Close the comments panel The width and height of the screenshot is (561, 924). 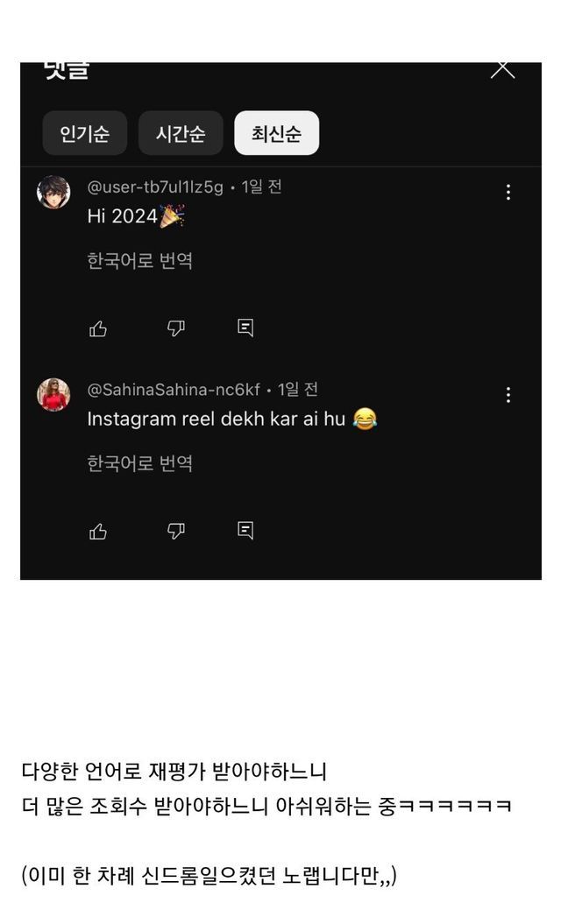502,68
